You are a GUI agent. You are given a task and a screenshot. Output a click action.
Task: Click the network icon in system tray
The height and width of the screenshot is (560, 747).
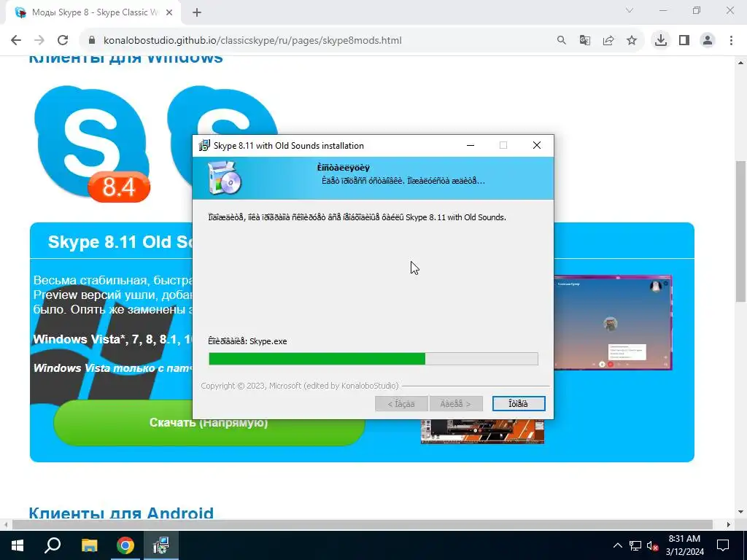635,545
